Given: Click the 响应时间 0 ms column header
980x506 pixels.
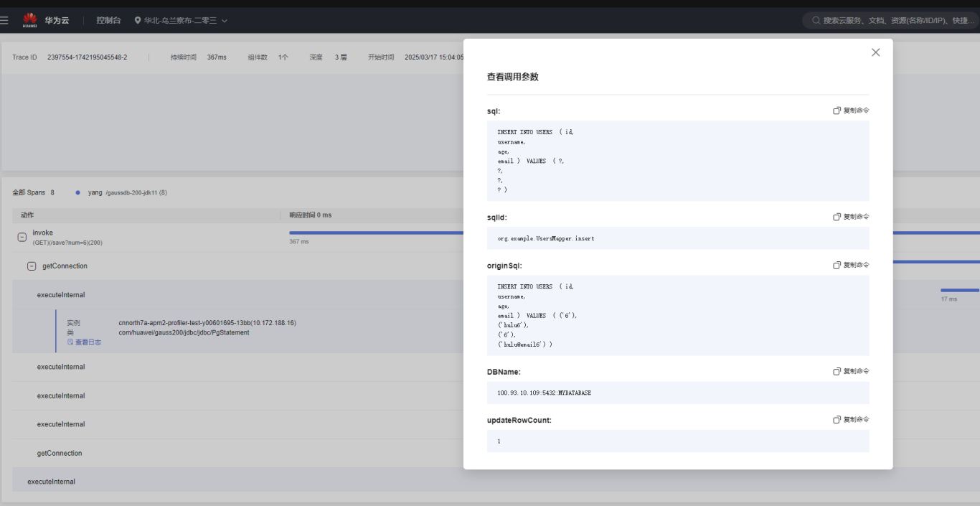Looking at the screenshot, I should (311, 215).
